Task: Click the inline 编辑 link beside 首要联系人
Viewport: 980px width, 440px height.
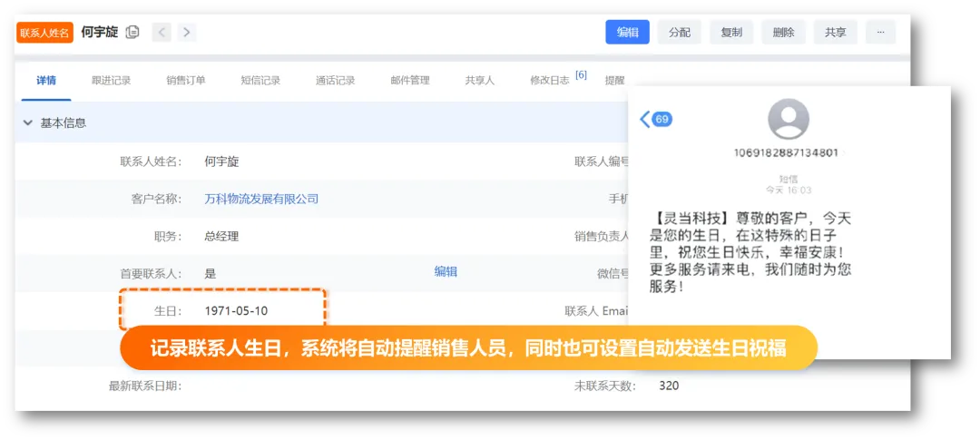Action: coord(446,271)
